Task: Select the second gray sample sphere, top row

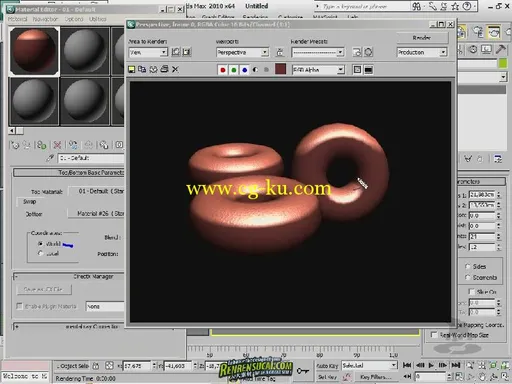Action: (x=85, y=51)
